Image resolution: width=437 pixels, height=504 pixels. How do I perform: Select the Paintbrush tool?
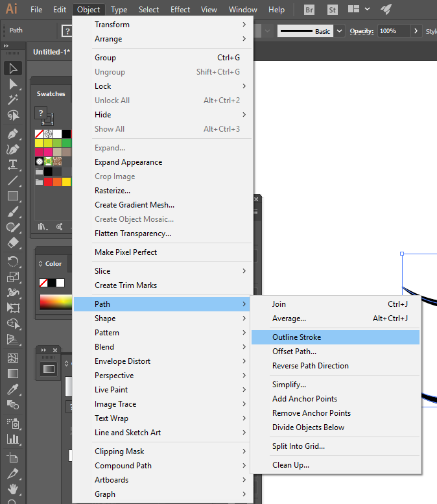click(x=13, y=212)
